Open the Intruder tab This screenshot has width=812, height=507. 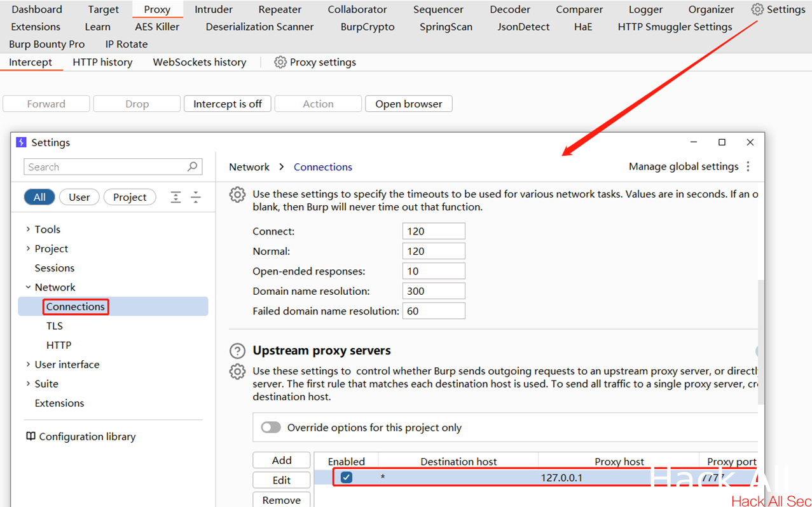[x=214, y=10]
